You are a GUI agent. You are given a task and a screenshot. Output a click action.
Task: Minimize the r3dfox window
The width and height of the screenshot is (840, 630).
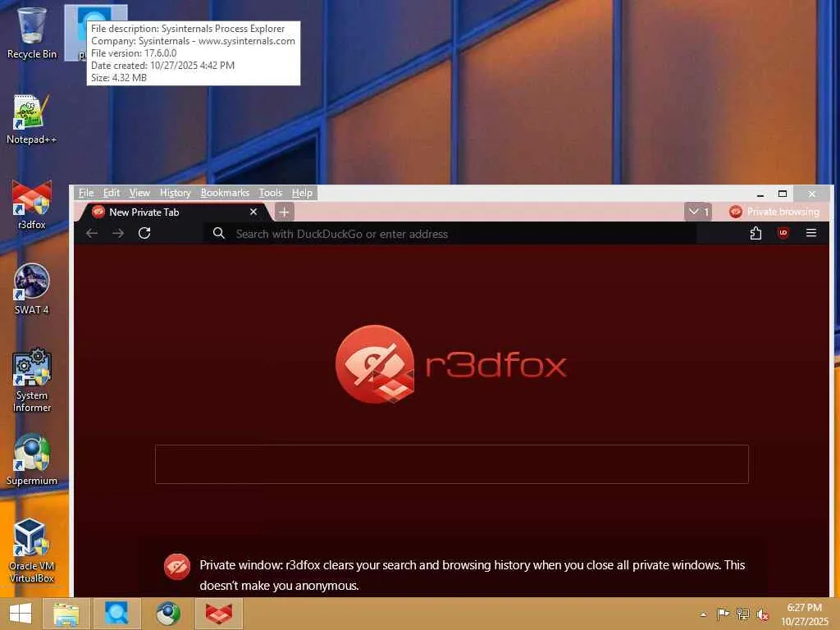[760, 194]
